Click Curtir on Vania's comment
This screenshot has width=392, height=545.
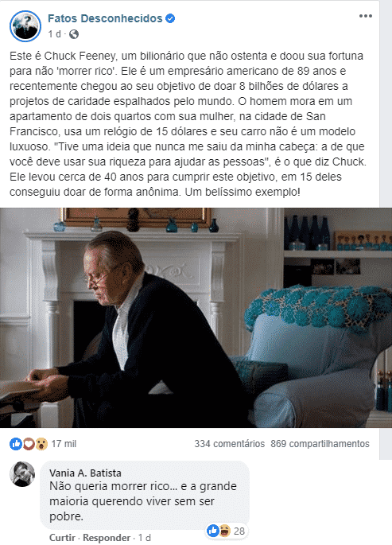click(62, 538)
